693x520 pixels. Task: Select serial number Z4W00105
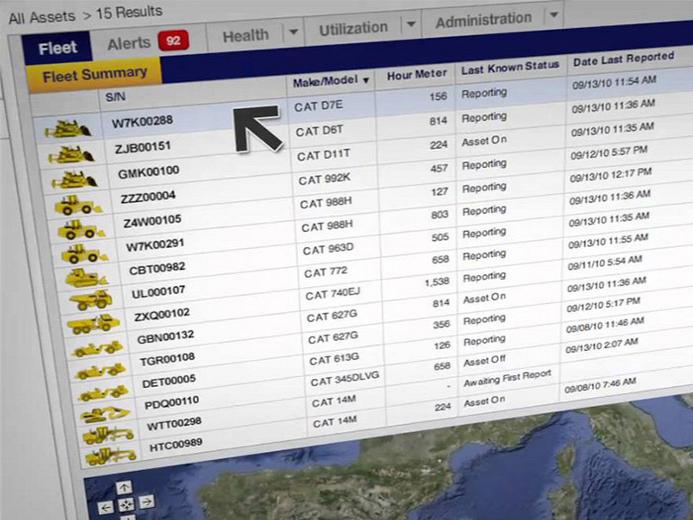point(152,221)
